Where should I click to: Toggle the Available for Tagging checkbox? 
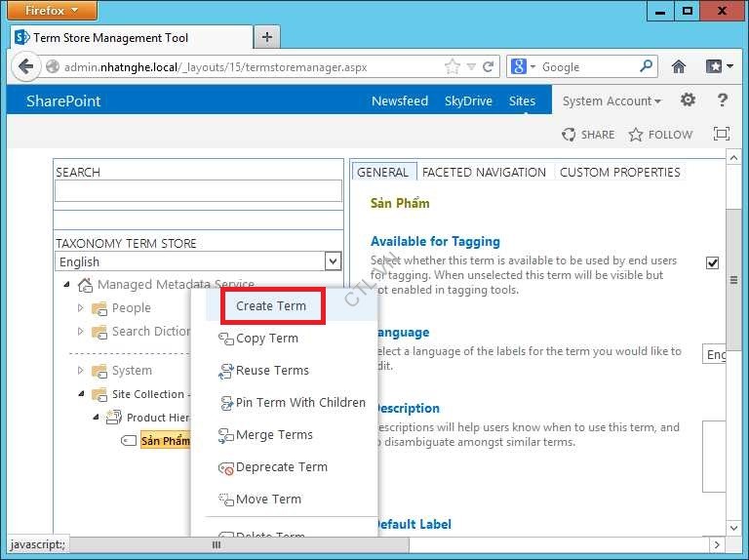(713, 262)
